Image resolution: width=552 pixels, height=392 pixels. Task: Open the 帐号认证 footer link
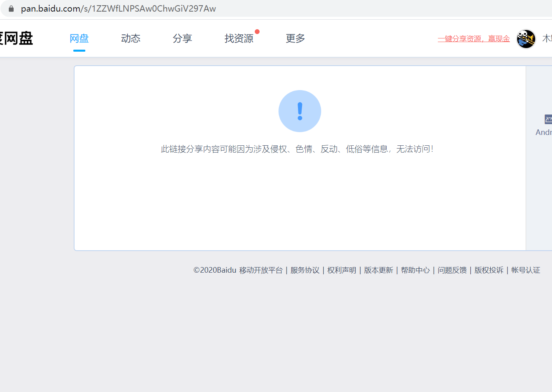pos(526,270)
